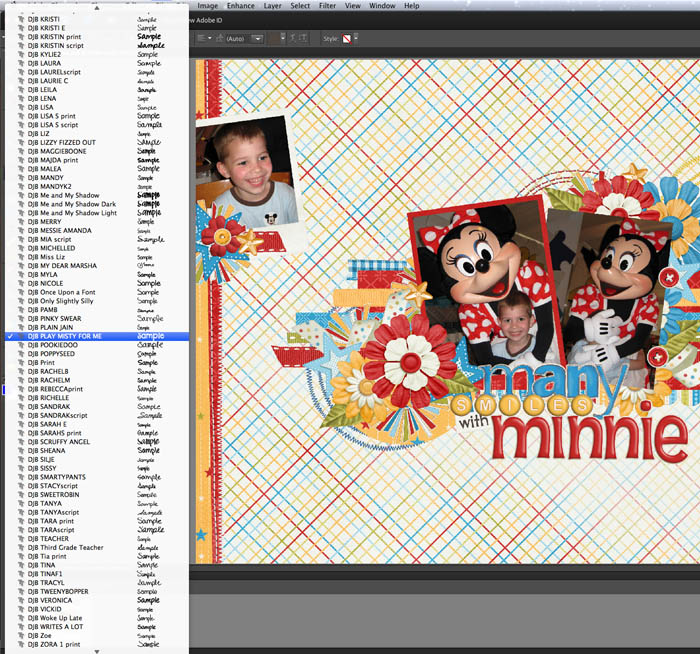Click the text color swatch
700x654 pixels.
click(273, 38)
